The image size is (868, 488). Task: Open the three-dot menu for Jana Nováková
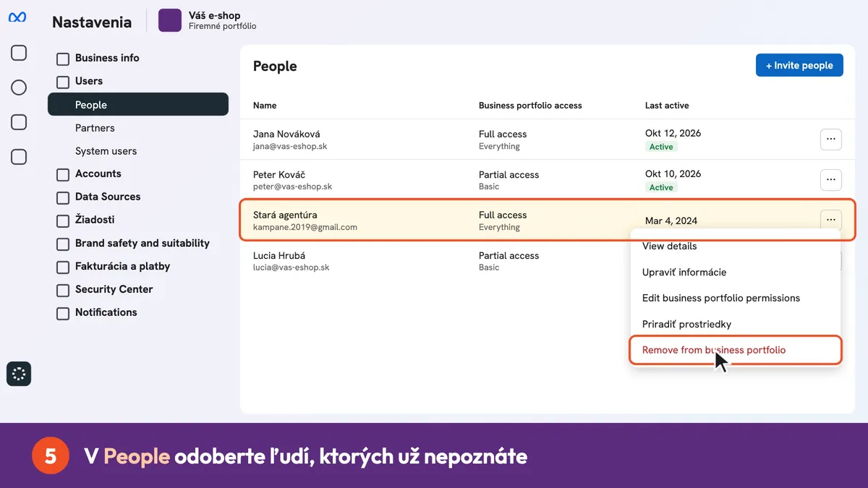click(831, 140)
